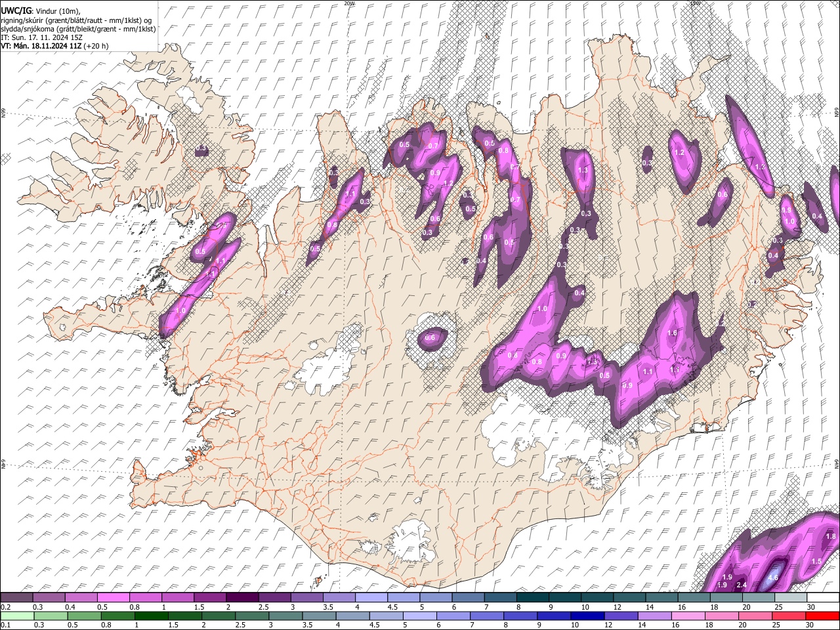Click the 'UWC/IG: Vindur (10m)' title text

40,11
